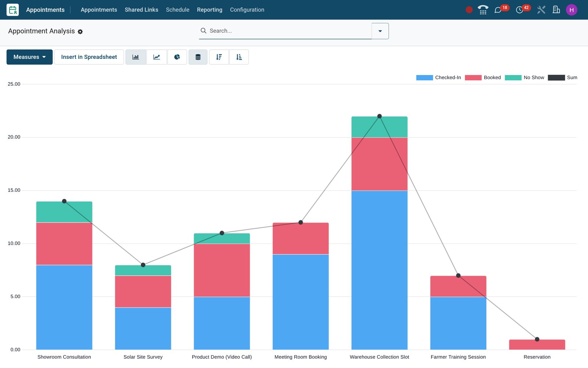Switch to line chart view
Screen dimensions: 588x368
pyautogui.click(x=157, y=57)
